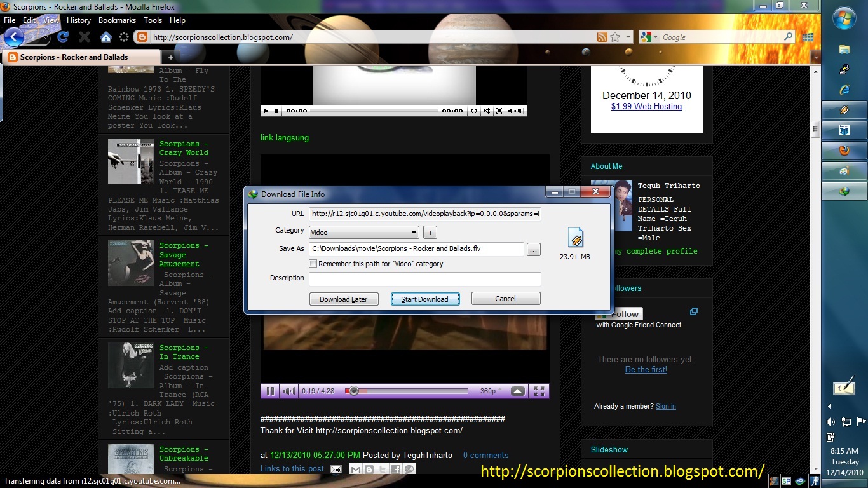Image resolution: width=868 pixels, height=488 pixels.
Task: Click the upper audio player seek bar
Action: (374, 111)
